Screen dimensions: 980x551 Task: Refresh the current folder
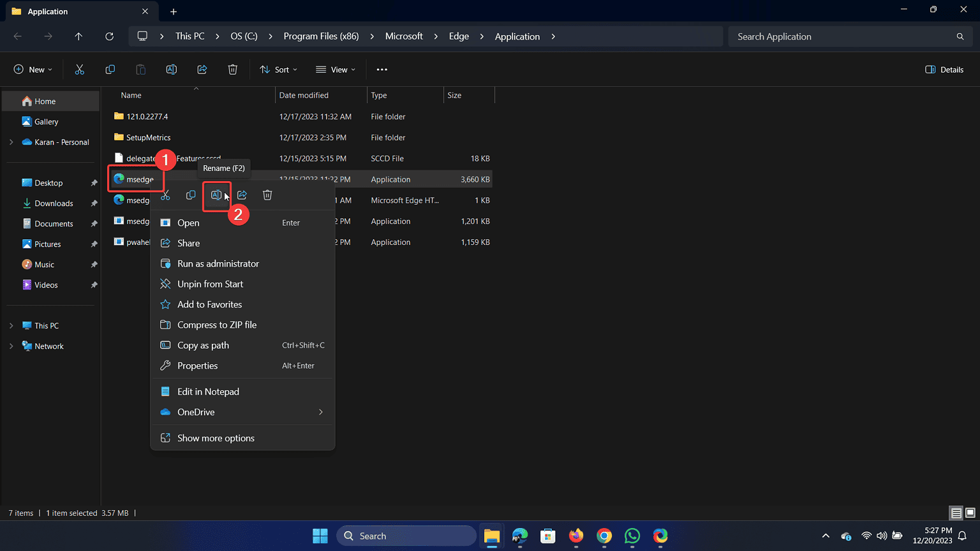109,36
